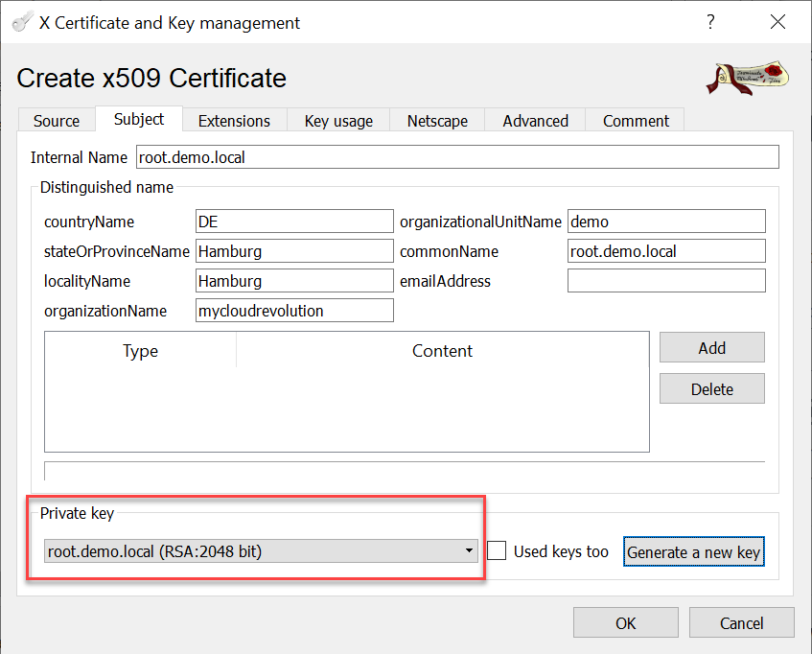
Task: Confirm with the OK button
Action: coord(625,623)
